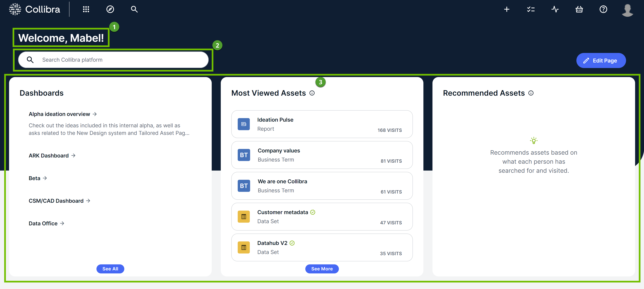Open the data basket icon
Image resolution: width=644 pixels, height=289 pixels.
click(579, 9)
